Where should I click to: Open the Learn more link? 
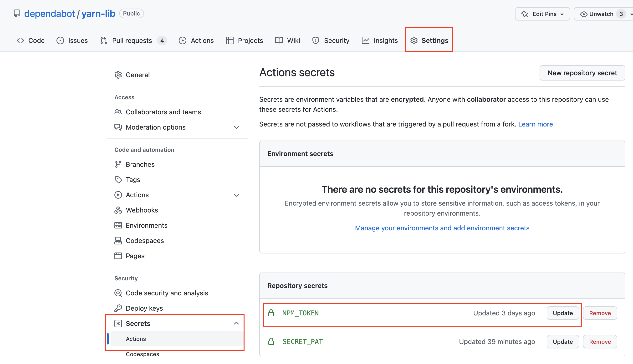click(x=535, y=124)
